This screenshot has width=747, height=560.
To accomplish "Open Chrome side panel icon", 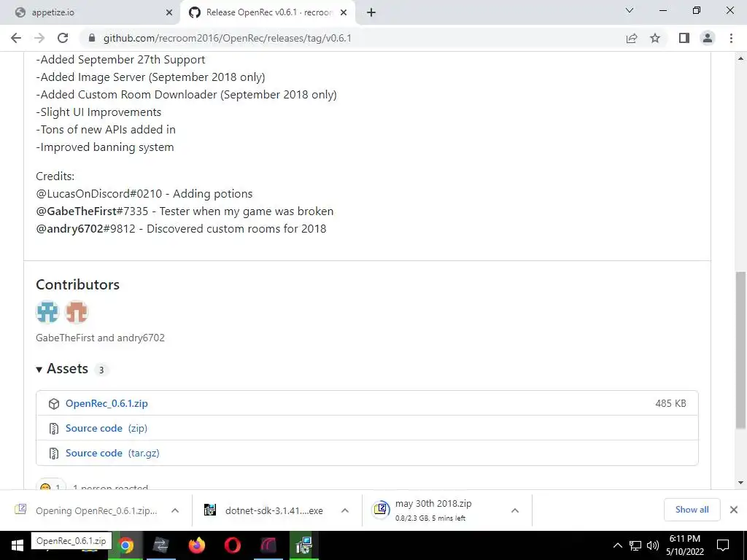I will pyautogui.click(x=684, y=38).
